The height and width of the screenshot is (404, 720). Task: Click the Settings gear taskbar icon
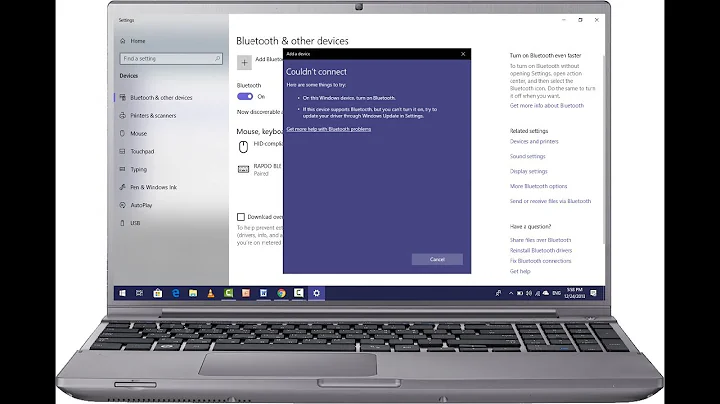tap(316, 293)
